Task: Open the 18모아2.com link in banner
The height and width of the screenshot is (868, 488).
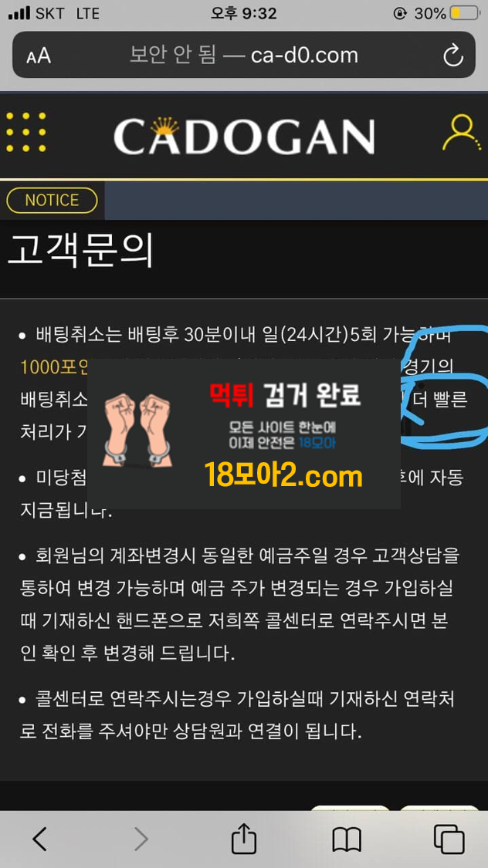Action: pos(283,476)
